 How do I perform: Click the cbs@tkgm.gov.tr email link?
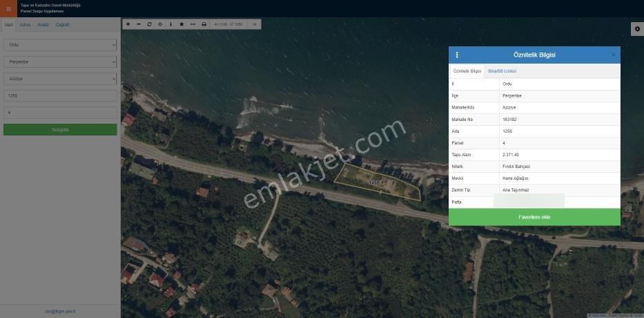point(60,311)
